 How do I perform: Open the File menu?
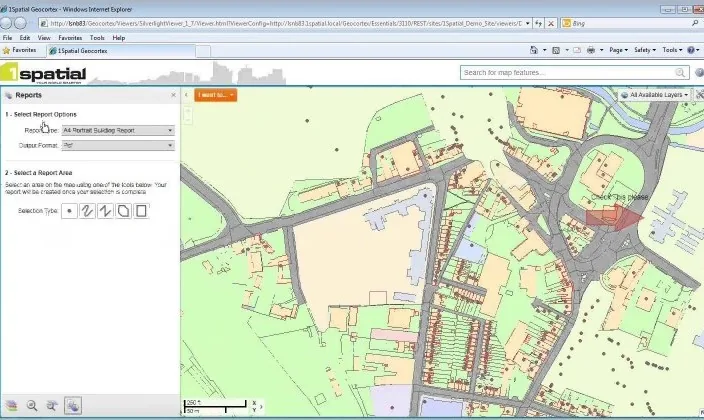pos(7,38)
